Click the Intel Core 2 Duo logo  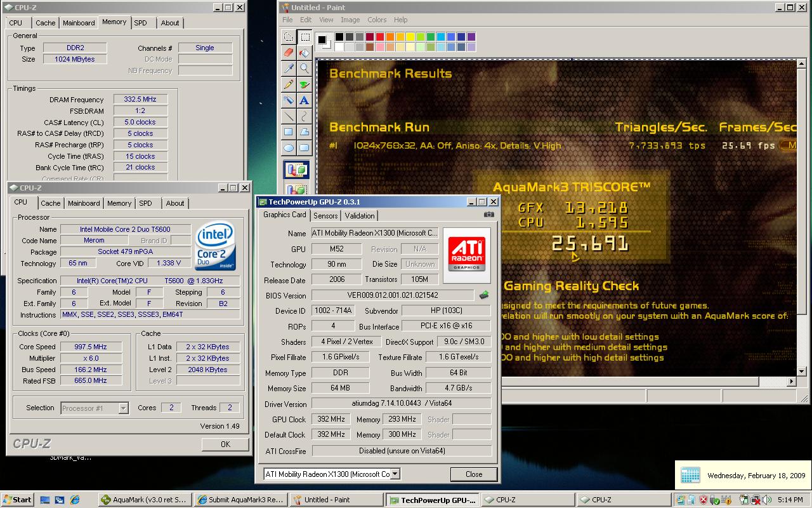click(216, 246)
